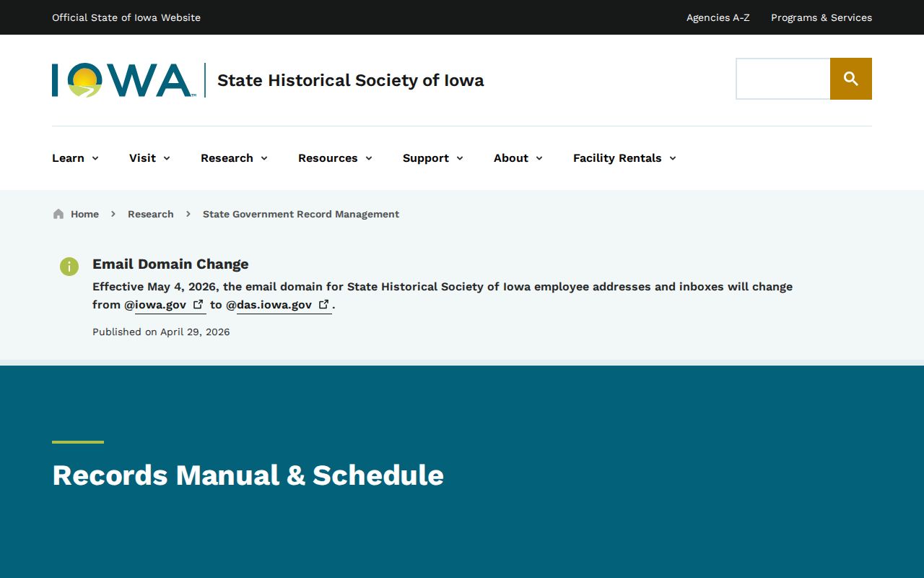Go to Research breadcrumb link
The image size is (924, 578).
click(x=151, y=214)
